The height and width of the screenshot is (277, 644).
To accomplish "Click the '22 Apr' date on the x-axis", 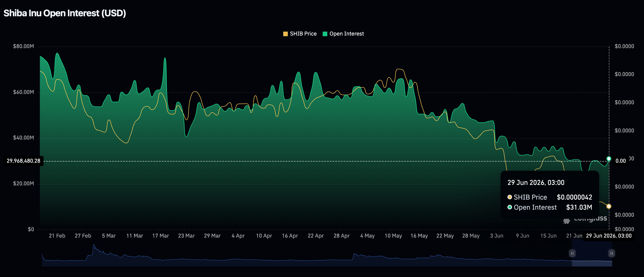I will pyautogui.click(x=316, y=236).
